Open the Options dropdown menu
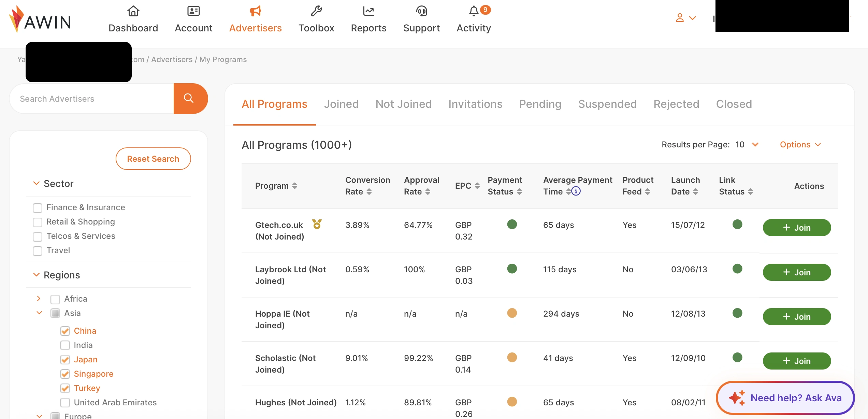 point(800,145)
